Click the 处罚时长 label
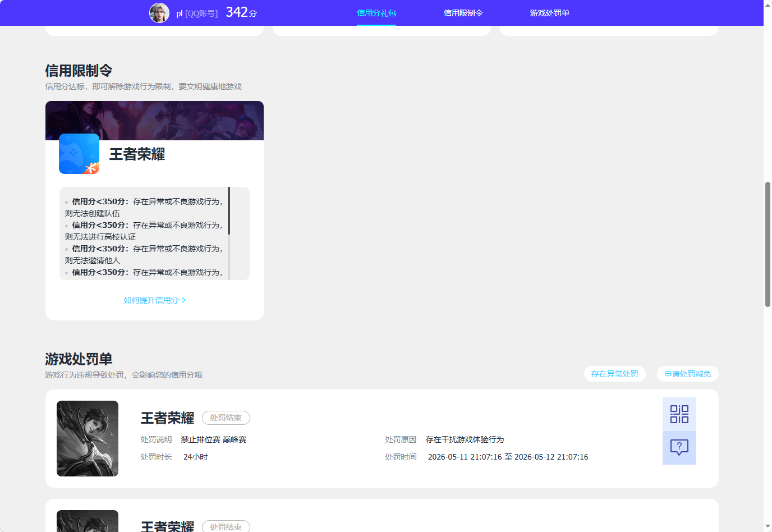 156,457
